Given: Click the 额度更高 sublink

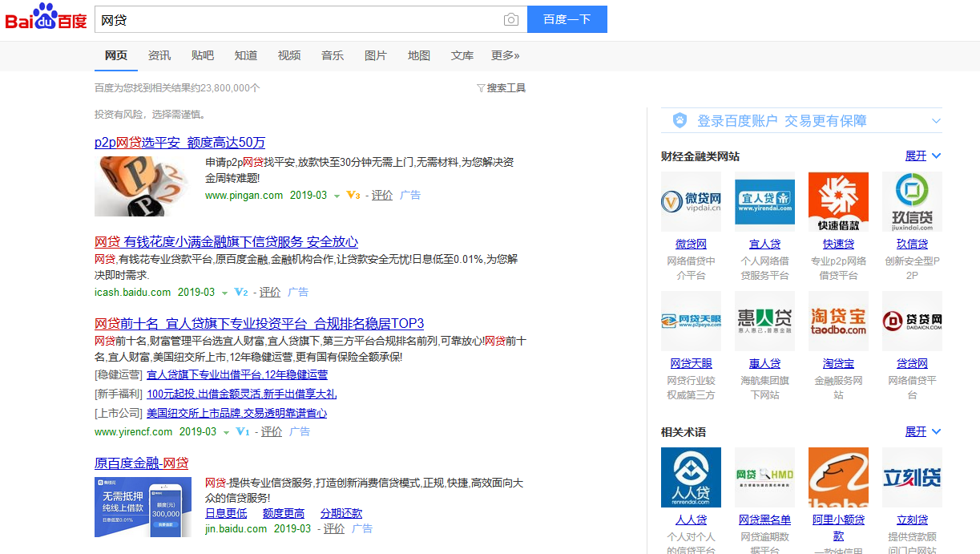Looking at the screenshot, I should point(284,513).
